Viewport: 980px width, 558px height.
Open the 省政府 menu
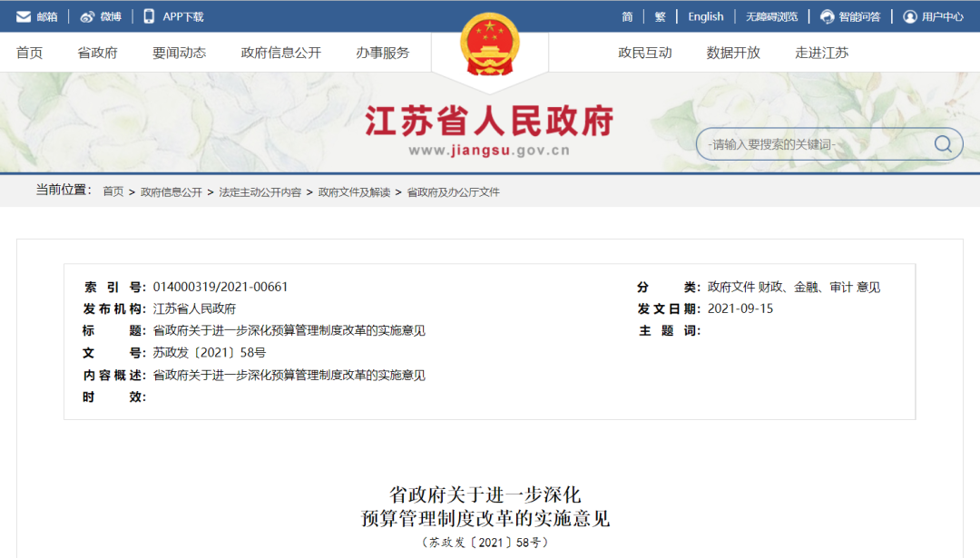point(97,54)
